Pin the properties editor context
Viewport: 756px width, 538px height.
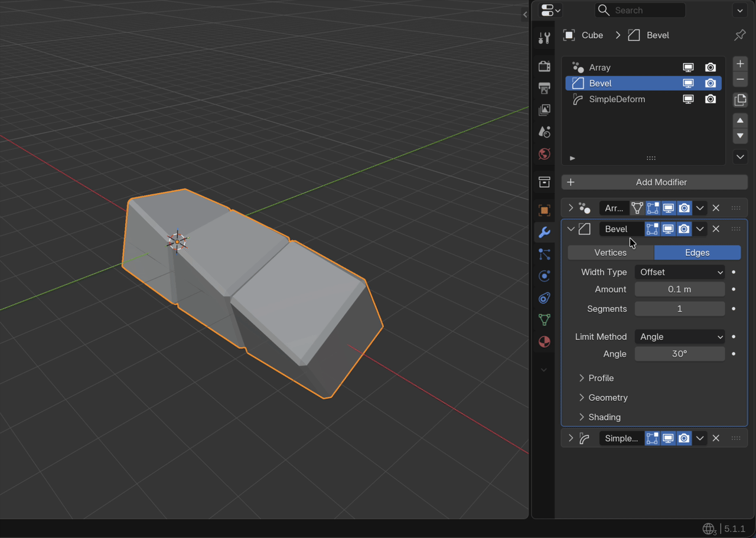[x=739, y=35]
